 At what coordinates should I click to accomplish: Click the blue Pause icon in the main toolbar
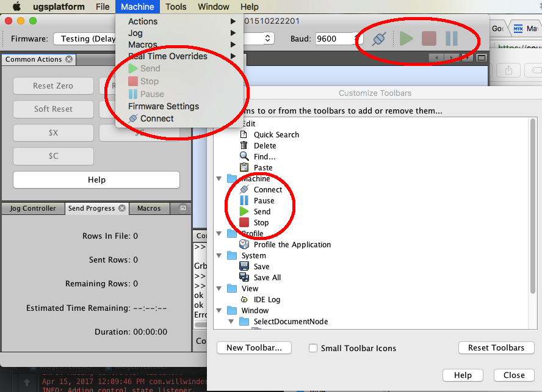[452, 38]
